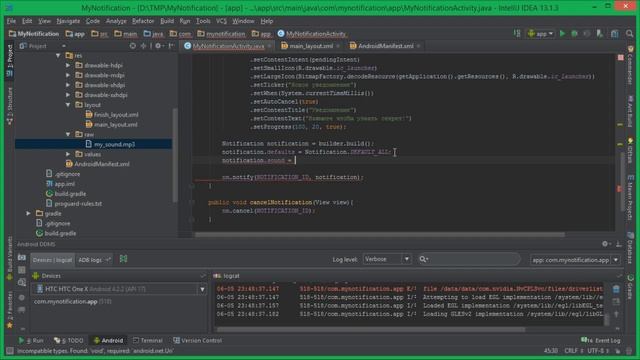Open Android DDMS panel settings gear
The width and height of the screenshot is (640, 360).
click(x=605, y=244)
